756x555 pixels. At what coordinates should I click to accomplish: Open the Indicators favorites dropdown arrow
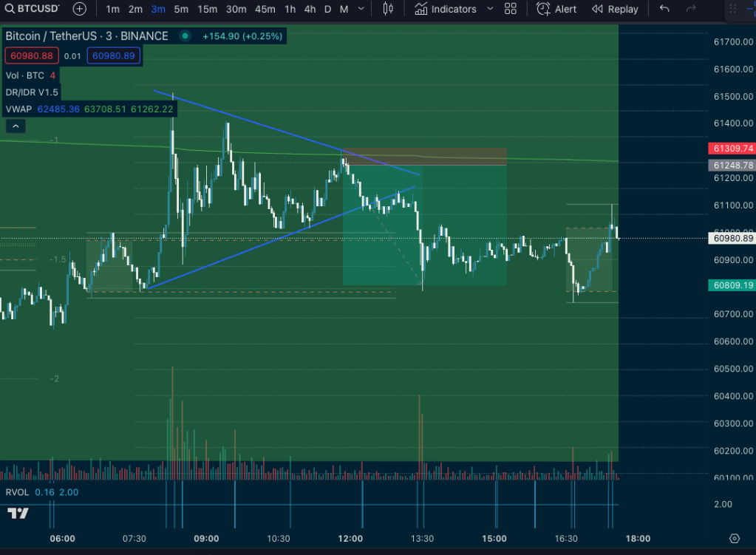pos(489,9)
